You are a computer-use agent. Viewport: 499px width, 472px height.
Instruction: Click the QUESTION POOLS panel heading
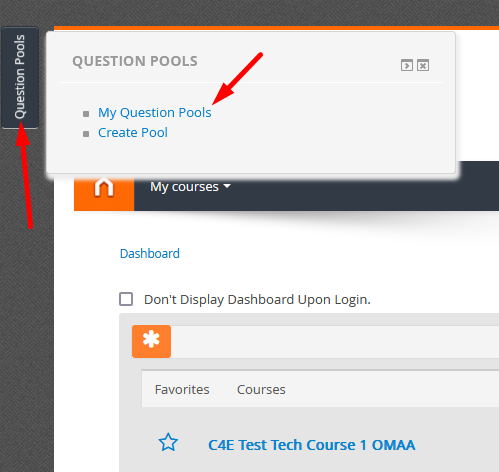click(x=135, y=61)
